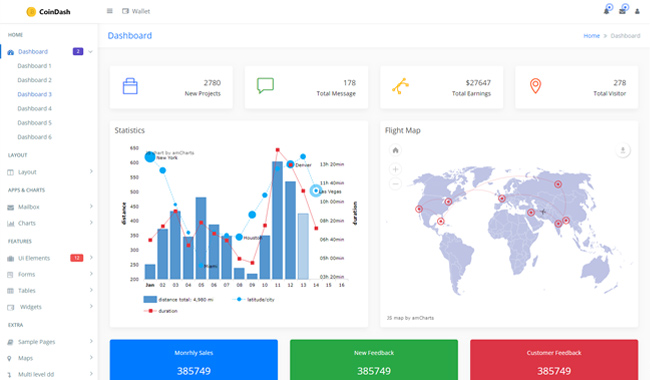This screenshot has height=380, width=650.
Task: Click the Flight Map home button
Action: [395, 150]
